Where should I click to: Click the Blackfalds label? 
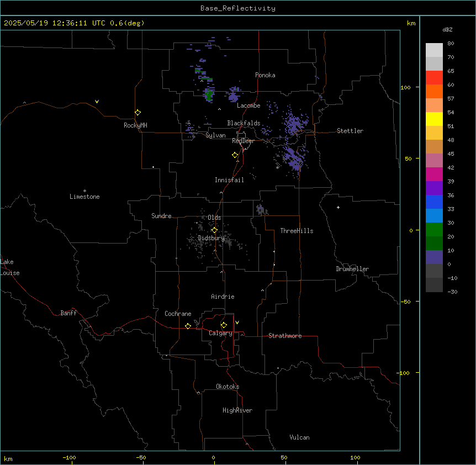[244, 123]
